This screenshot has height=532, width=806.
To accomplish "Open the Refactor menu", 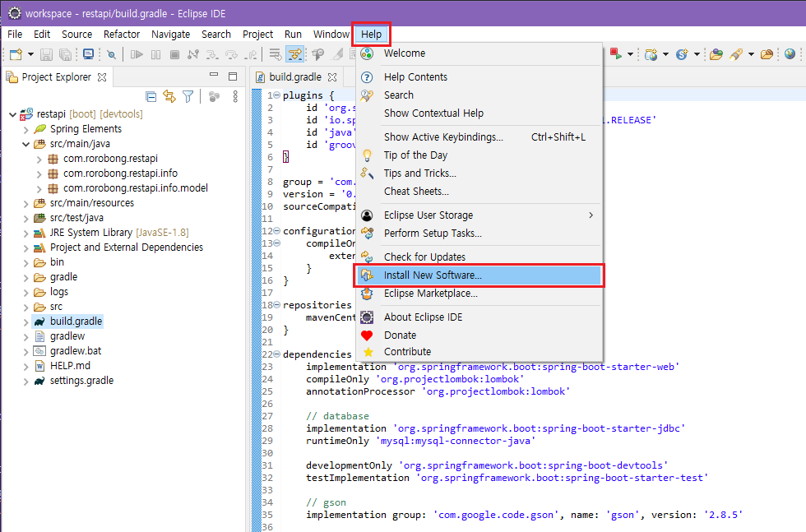I will (x=122, y=34).
